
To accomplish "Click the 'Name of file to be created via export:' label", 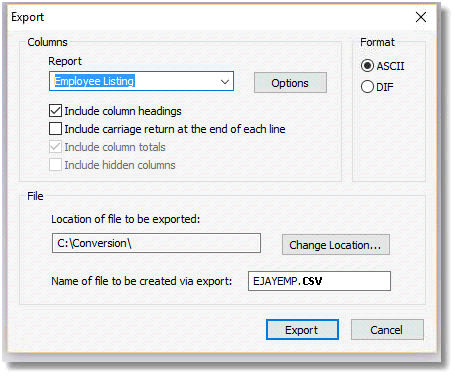I will [141, 281].
